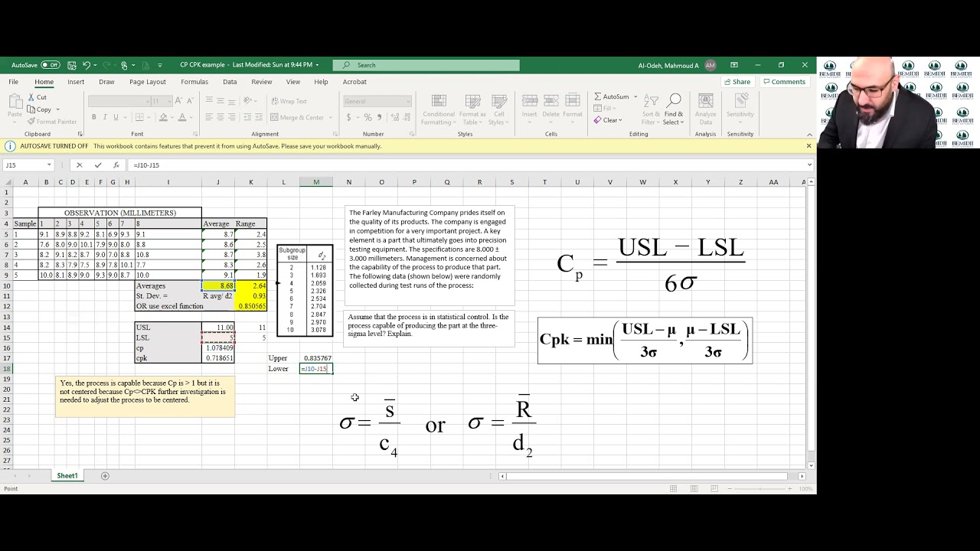Viewport: 980px width, 551px height.
Task: Click the Share button
Action: [737, 82]
